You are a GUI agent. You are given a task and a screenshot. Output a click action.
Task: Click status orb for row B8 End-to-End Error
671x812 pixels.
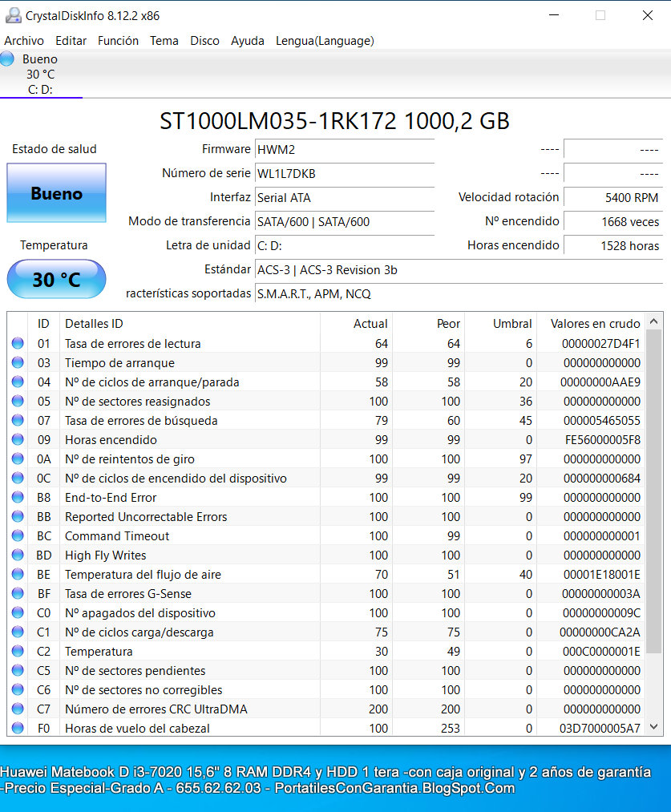click(x=18, y=497)
